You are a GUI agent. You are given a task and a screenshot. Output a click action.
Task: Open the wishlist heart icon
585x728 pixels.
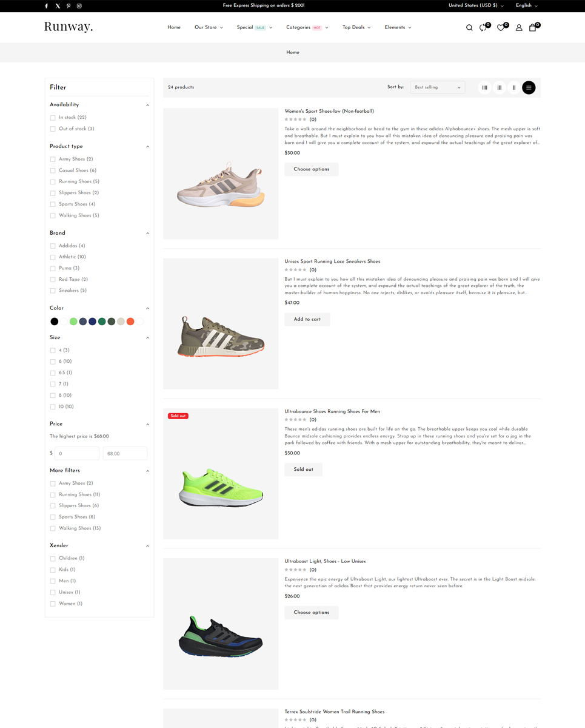coord(501,27)
